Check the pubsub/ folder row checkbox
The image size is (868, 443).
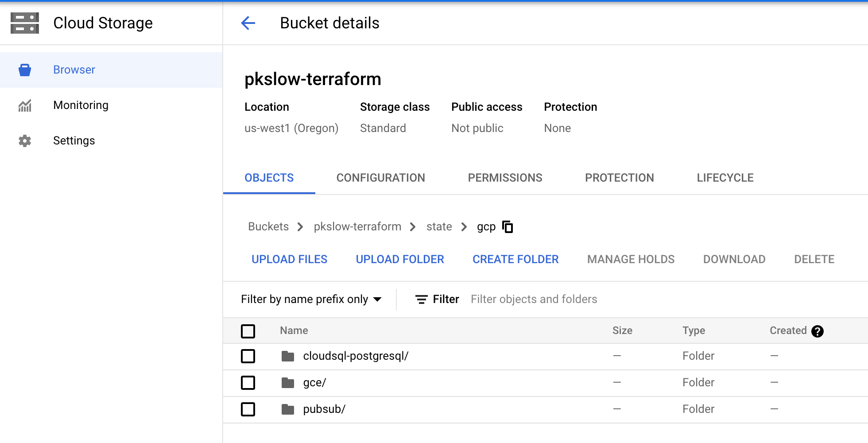pyautogui.click(x=248, y=409)
